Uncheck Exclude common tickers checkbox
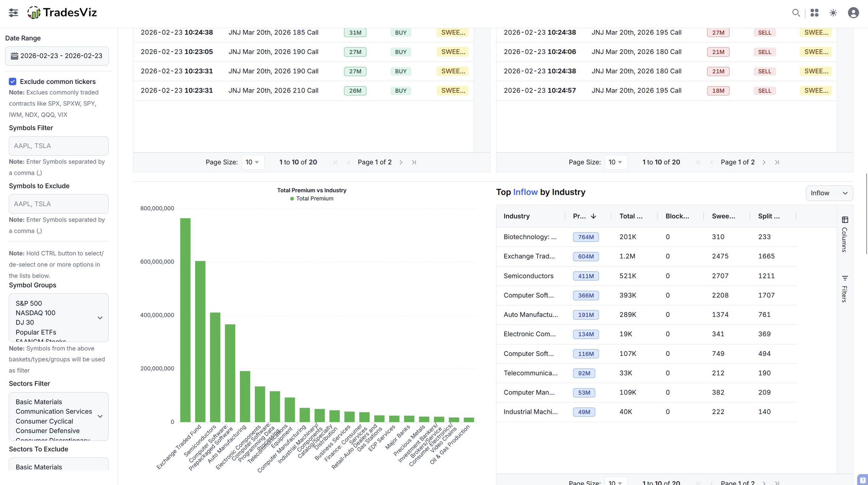The image size is (868, 485). pyautogui.click(x=13, y=81)
